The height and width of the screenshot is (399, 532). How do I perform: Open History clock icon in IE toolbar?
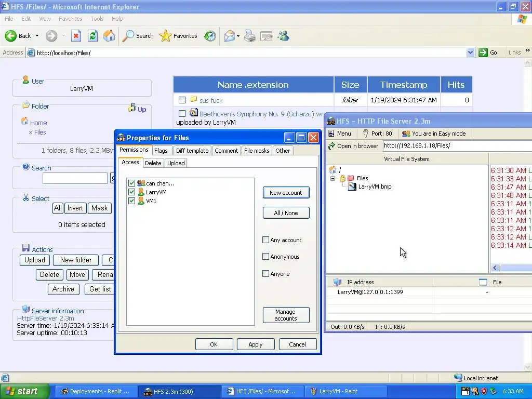click(210, 36)
